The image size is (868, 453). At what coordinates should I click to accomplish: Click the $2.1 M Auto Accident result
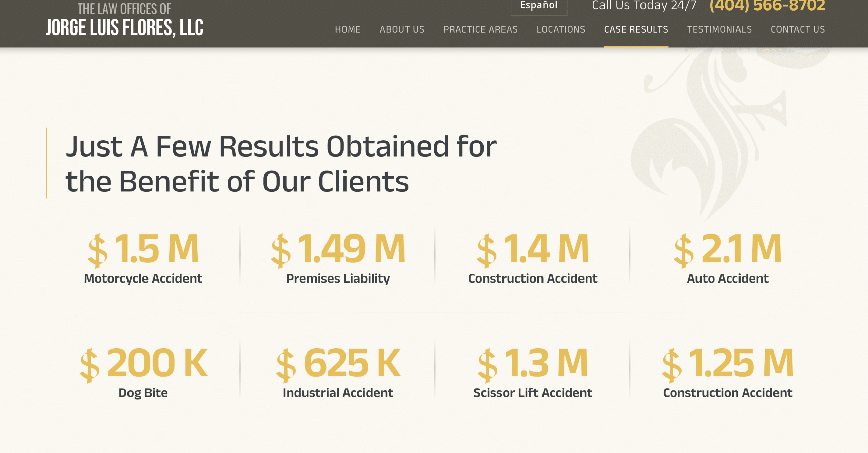[727, 258]
